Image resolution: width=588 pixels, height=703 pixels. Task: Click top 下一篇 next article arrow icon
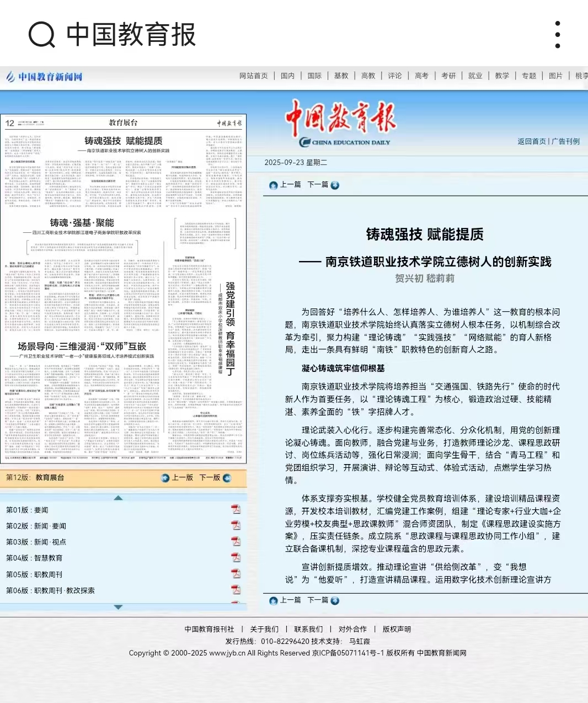pos(335,185)
